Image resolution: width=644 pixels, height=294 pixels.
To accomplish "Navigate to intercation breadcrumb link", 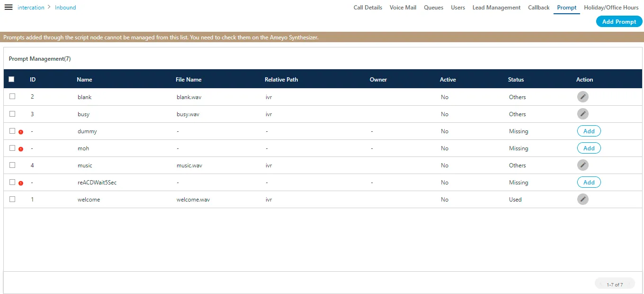I will pos(31,8).
